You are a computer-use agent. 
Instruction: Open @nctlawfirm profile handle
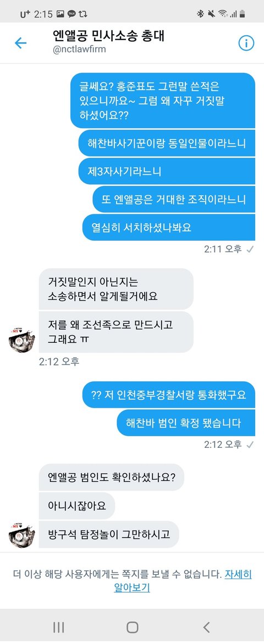pos(79,49)
